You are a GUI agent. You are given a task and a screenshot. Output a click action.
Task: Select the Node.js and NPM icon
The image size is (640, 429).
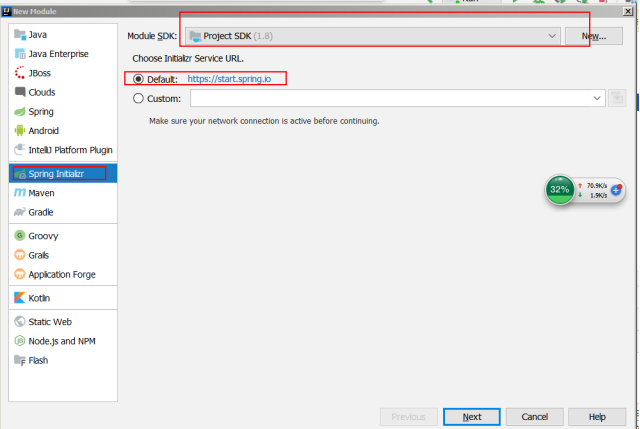pyautogui.click(x=20, y=341)
